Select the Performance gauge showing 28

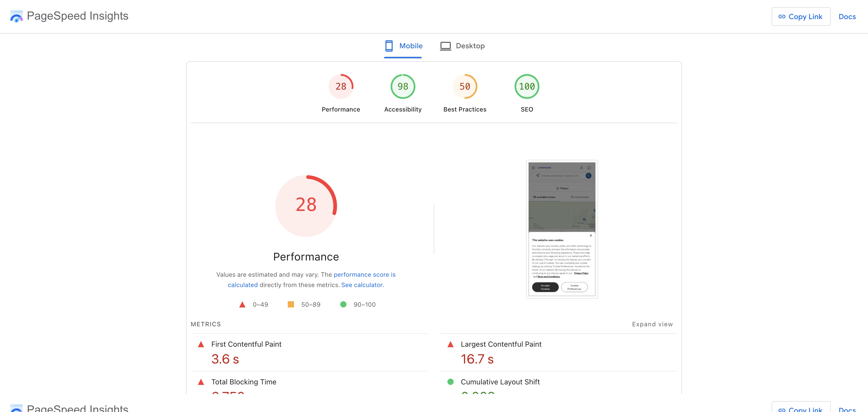coord(341,86)
